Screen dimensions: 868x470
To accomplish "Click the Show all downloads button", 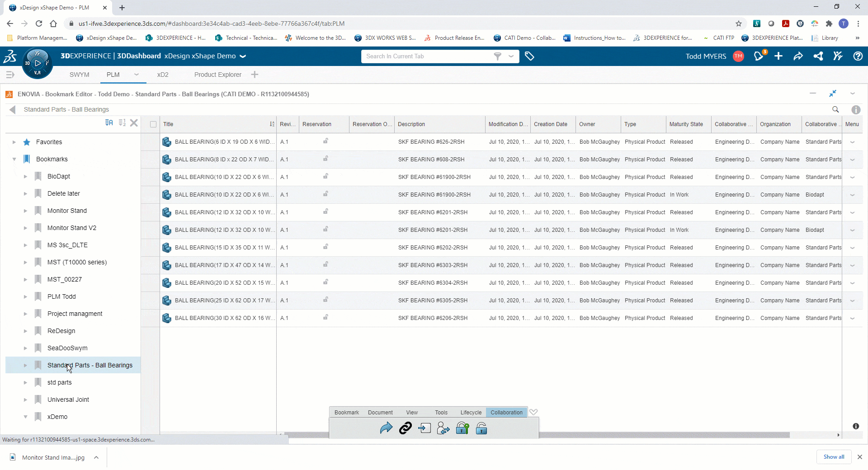I will (834, 457).
